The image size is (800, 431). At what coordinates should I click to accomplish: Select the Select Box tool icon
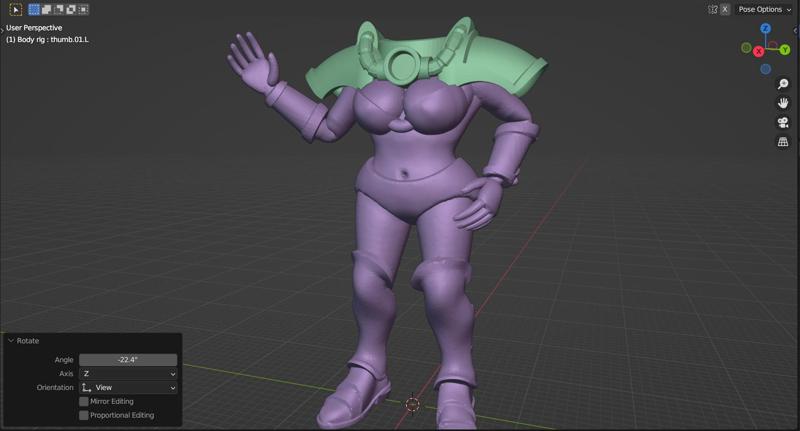[16, 9]
